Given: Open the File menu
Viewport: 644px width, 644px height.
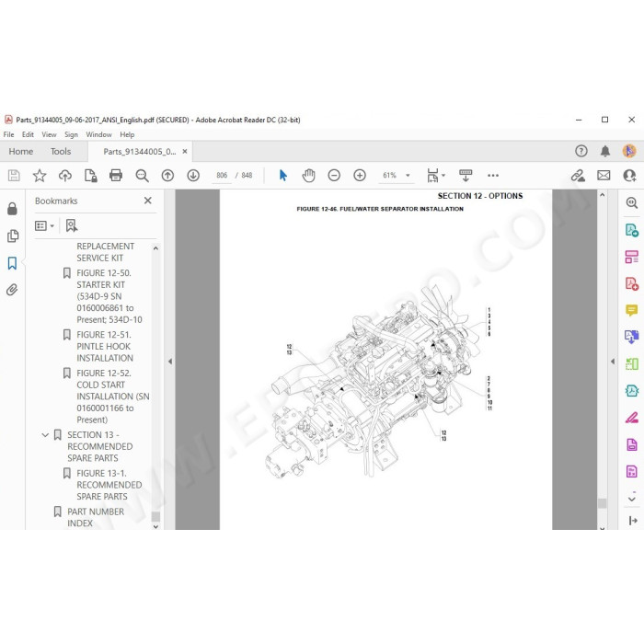Looking at the screenshot, I should pyautogui.click(x=8, y=134).
